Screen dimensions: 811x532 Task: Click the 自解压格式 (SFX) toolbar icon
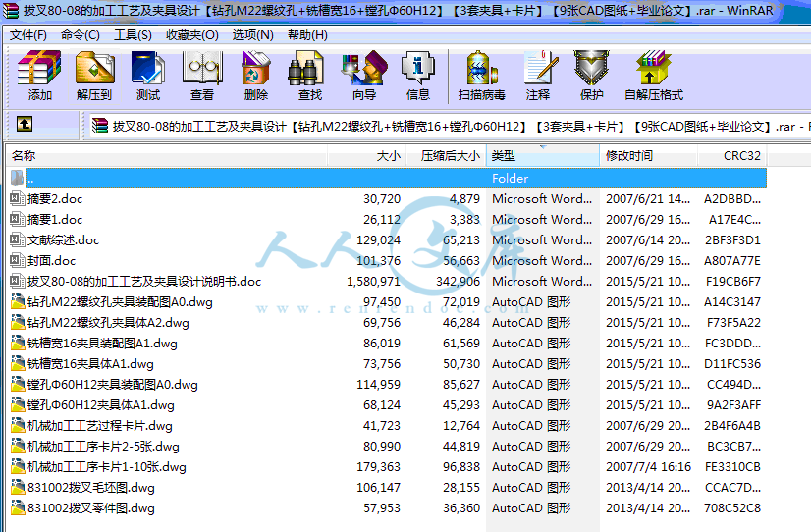click(x=653, y=68)
